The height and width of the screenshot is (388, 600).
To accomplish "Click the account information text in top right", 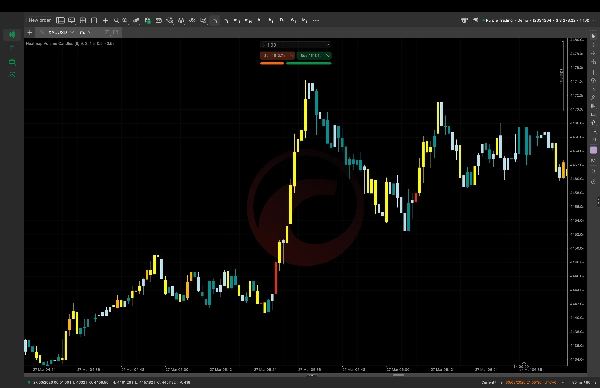I will [536, 20].
